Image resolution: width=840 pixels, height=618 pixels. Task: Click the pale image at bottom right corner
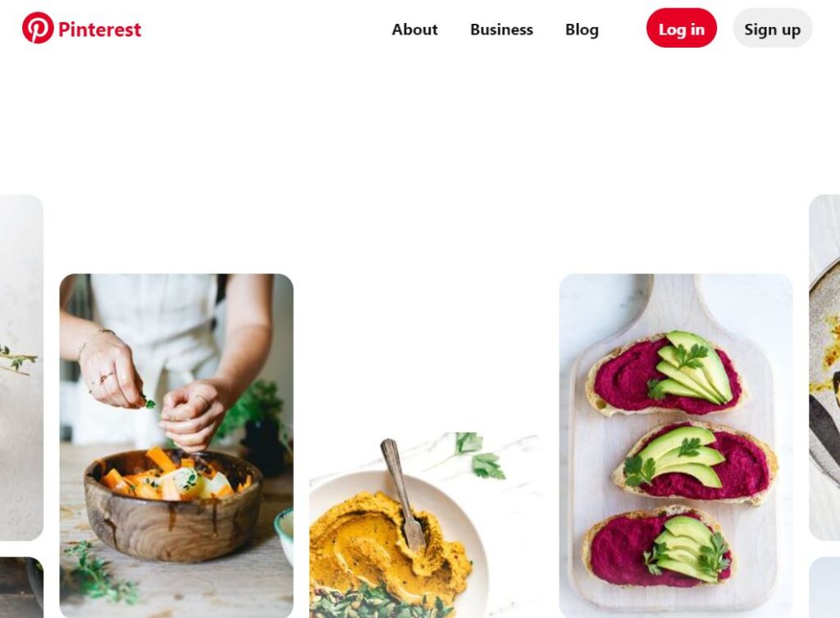pos(824,588)
